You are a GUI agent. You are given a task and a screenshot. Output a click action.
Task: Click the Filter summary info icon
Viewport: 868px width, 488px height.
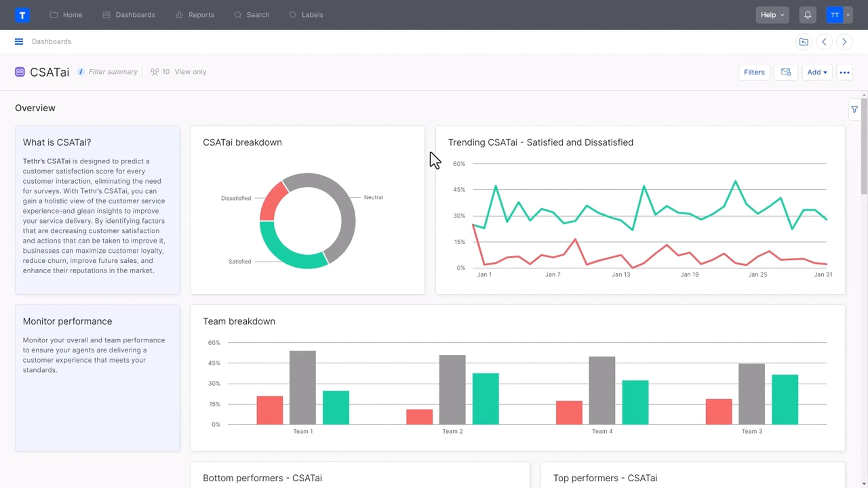[x=81, y=72]
